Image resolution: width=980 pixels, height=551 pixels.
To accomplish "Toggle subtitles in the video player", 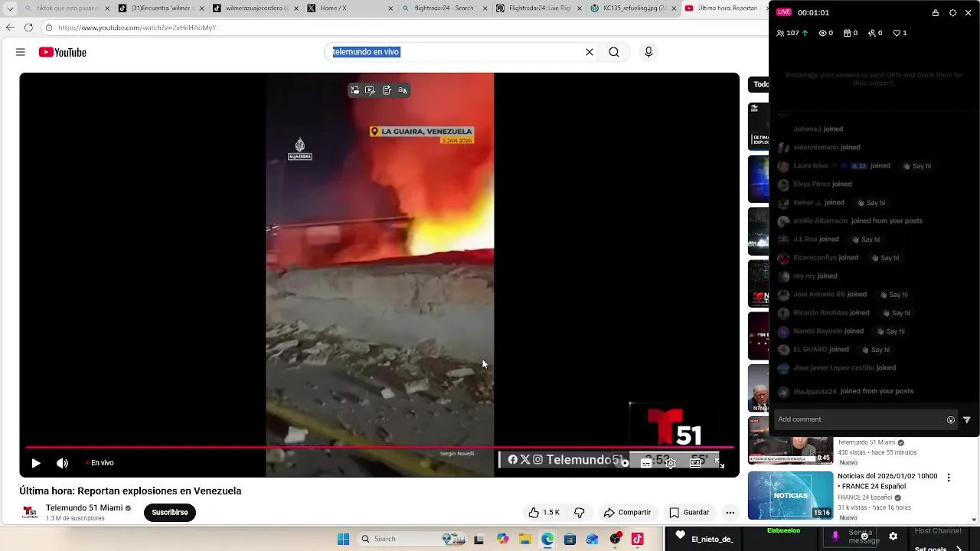I will (x=646, y=463).
